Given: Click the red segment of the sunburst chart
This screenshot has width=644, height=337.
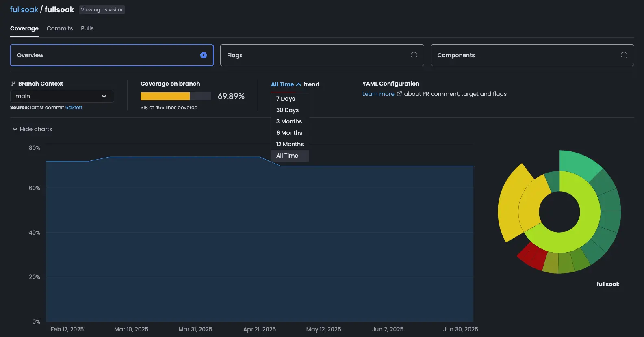Looking at the screenshot, I should click(533, 257).
